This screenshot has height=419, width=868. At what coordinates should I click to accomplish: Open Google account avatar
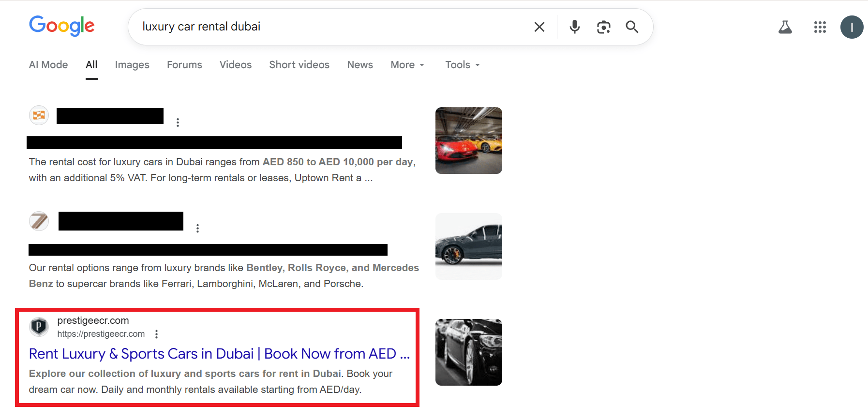pos(852,27)
